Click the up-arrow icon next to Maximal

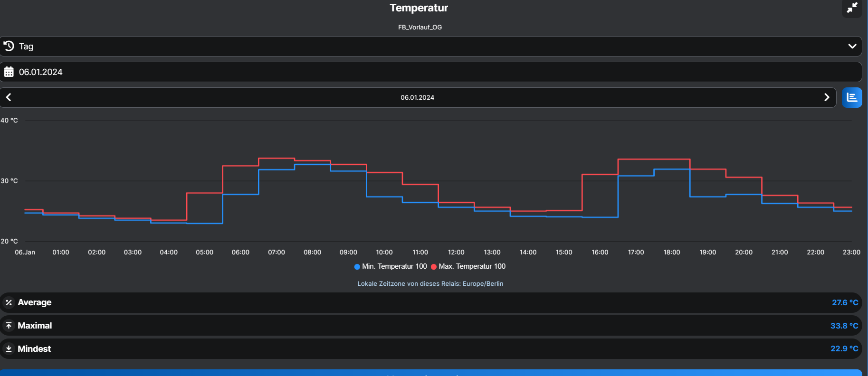pos(9,326)
